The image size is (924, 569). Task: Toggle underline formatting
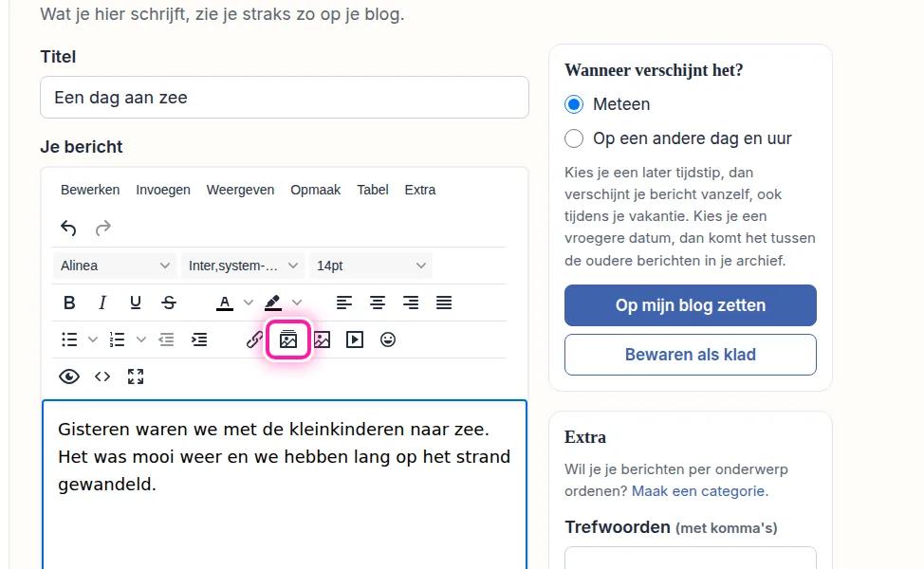(x=136, y=303)
